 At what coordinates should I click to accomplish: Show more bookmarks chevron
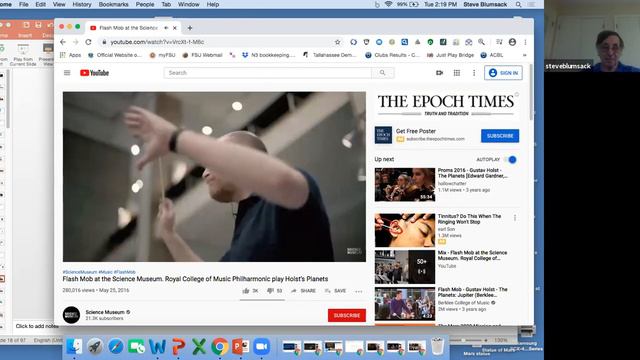coord(524,55)
